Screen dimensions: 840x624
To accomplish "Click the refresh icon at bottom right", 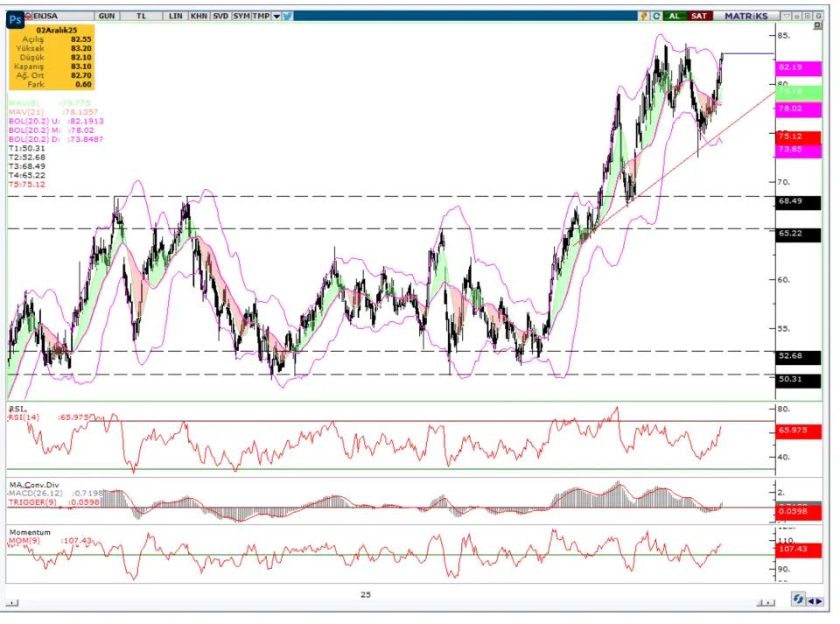I will (x=798, y=599).
